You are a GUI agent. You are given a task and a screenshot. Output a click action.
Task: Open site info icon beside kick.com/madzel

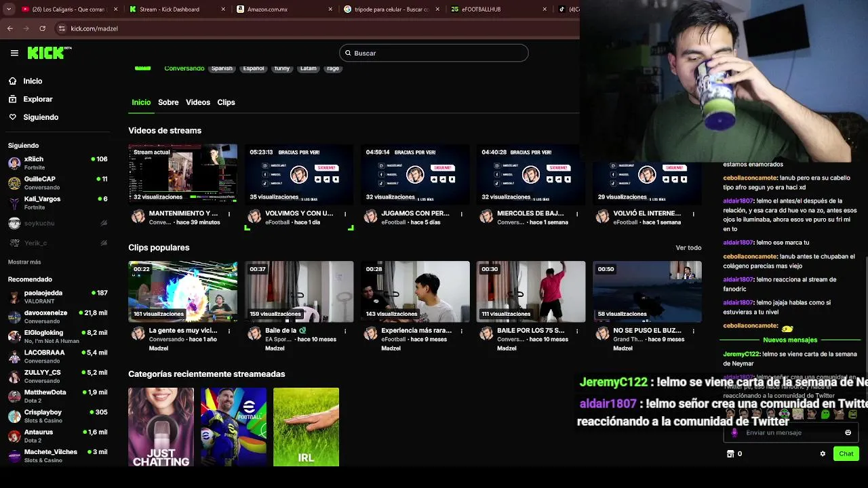point(62,28)
